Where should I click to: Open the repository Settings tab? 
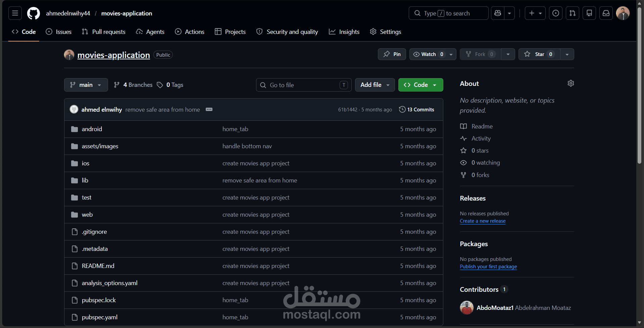click(386, 32)
